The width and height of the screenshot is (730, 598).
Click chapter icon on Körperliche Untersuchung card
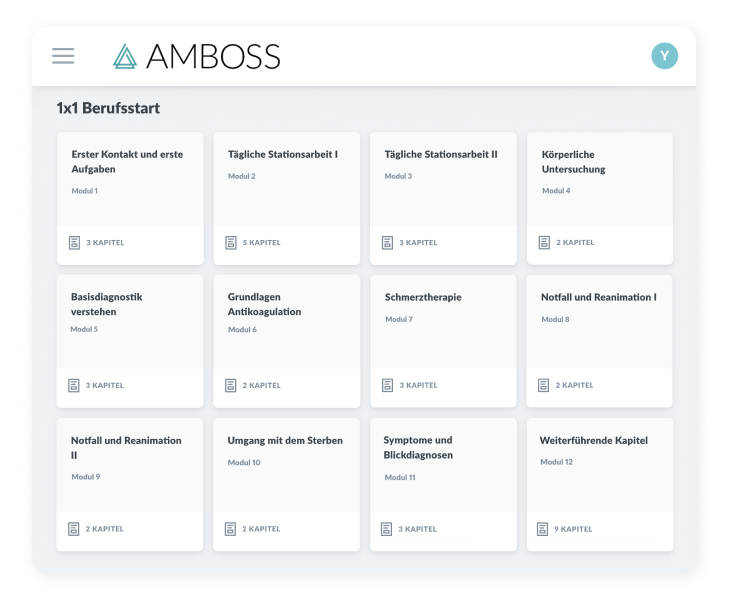[x=544, y=243]
